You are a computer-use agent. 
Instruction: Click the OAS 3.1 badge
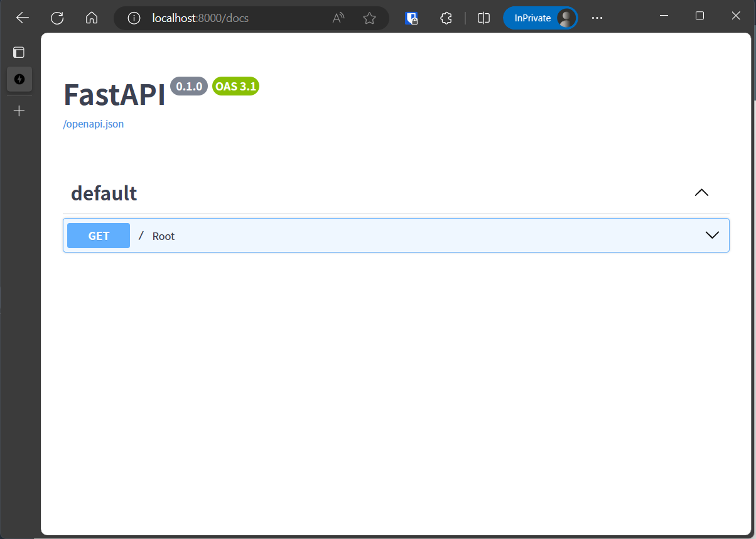235,87
